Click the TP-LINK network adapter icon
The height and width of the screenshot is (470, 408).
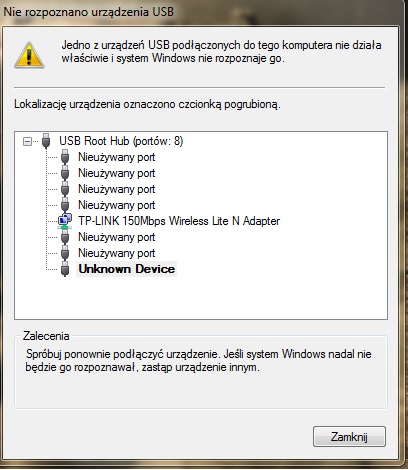pos(65,221)
